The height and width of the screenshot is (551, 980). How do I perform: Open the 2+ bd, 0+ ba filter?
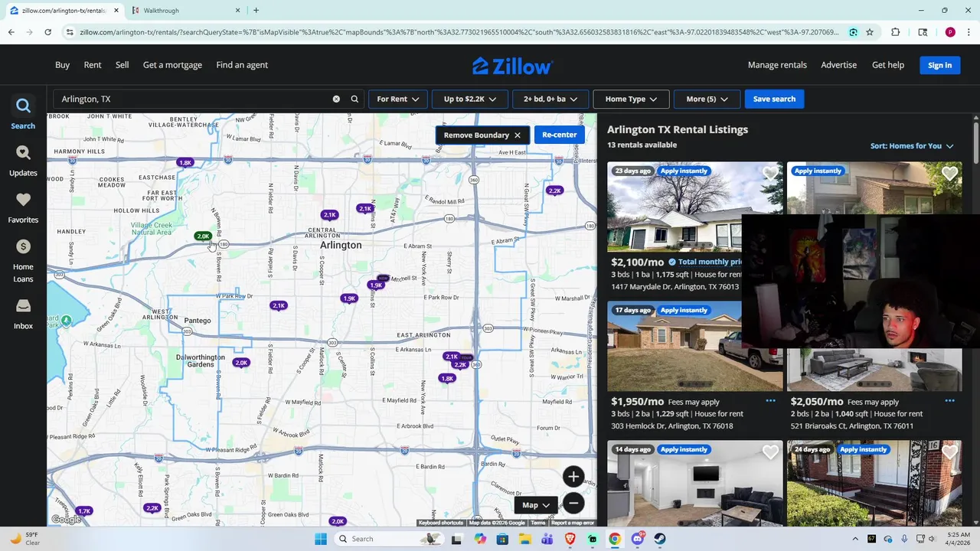pyautogui.click(x=550, y=99)
